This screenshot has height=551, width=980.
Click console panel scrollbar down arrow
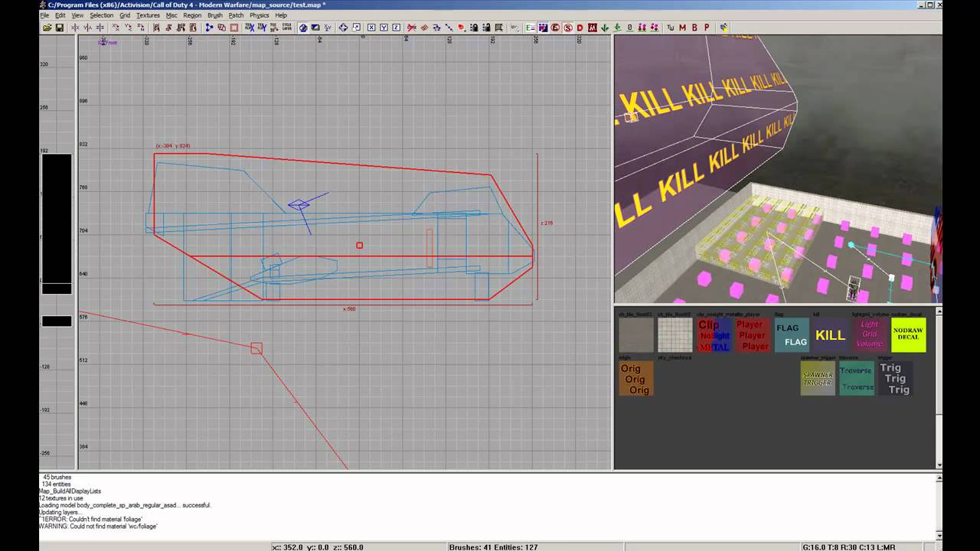[x=939, y=536]
